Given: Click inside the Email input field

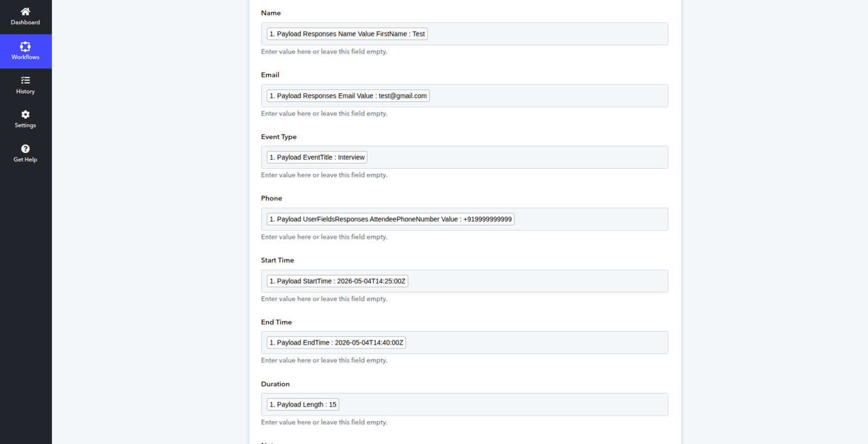Looking at the screenshot, I should click(464, 96).
